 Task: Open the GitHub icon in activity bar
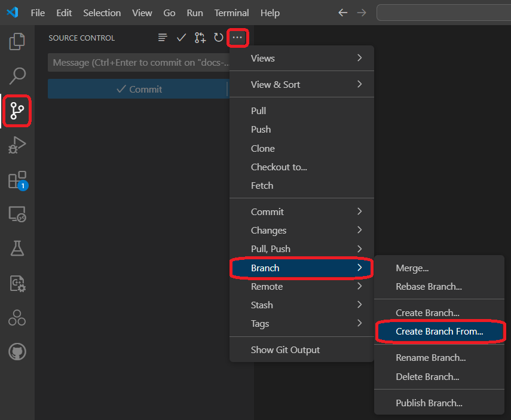click(17, 352)
